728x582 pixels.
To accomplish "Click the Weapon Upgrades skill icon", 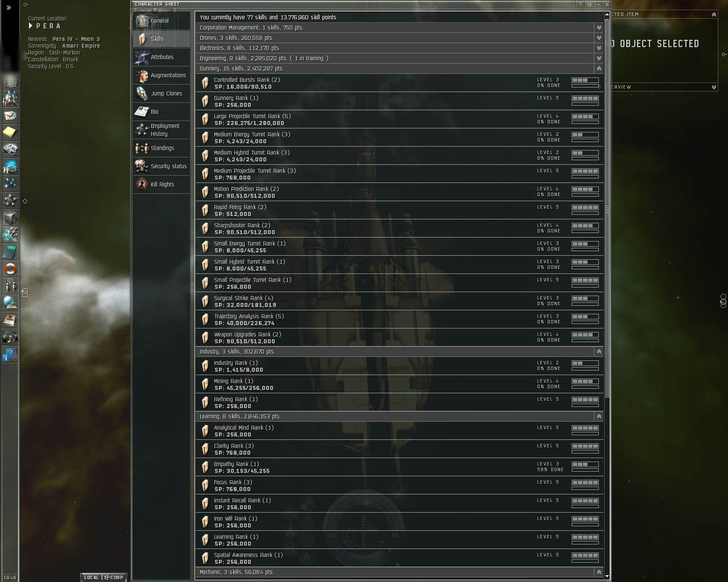I will tap(205, 338).
